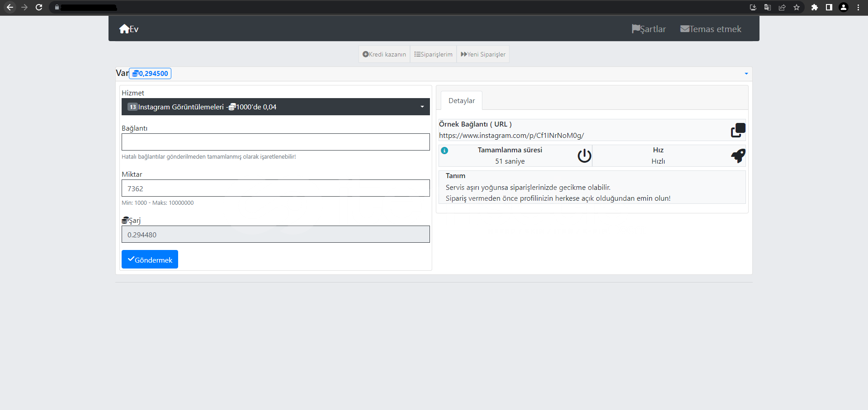Go to Yeni Siparişler
The width and height of the screenshot is (868, 410).
click(483, 54)
